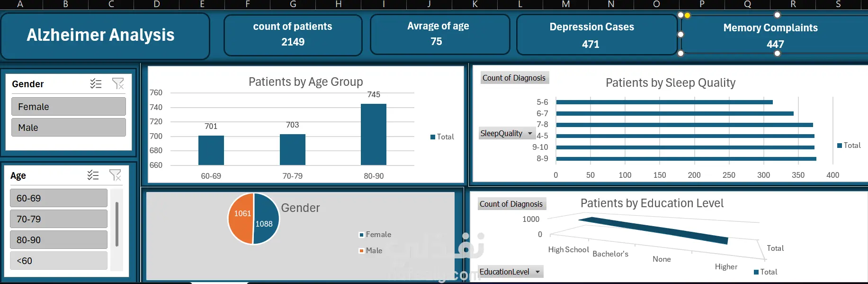The image size is (868, 284).
Task: Click the 6-7 sleep quality axis label
Action: click(542, 113)
